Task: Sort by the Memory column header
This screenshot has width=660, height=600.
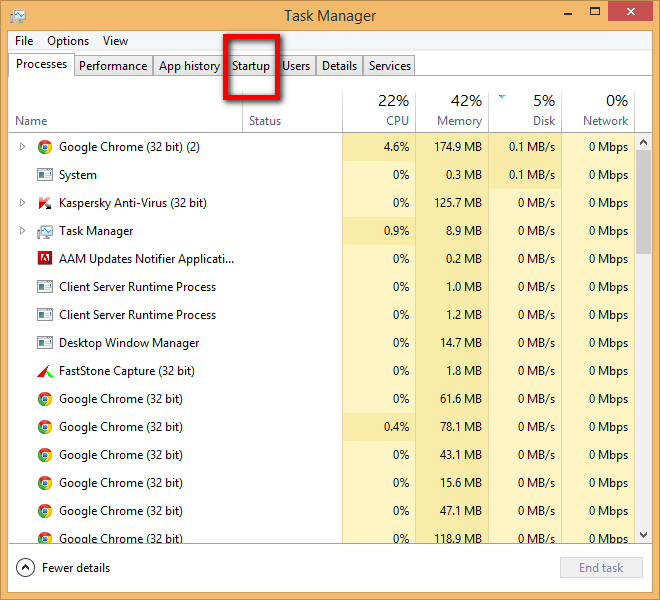Action: click(452, 112)
